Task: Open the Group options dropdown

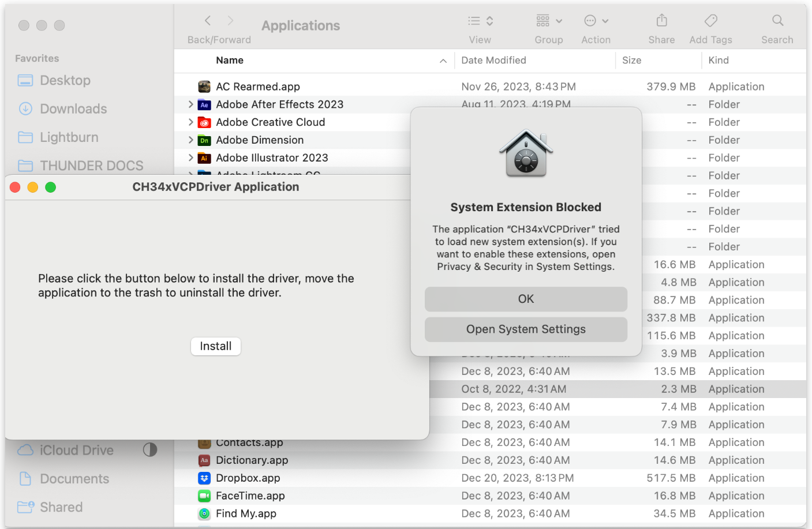Action: (x=548, y=21)
